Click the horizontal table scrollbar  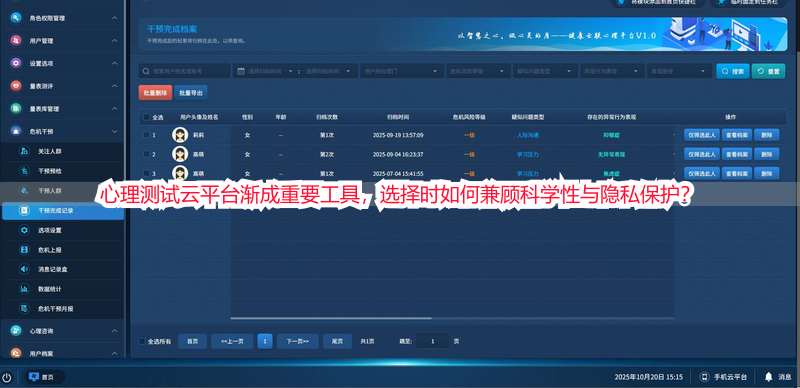pos(331,318)
